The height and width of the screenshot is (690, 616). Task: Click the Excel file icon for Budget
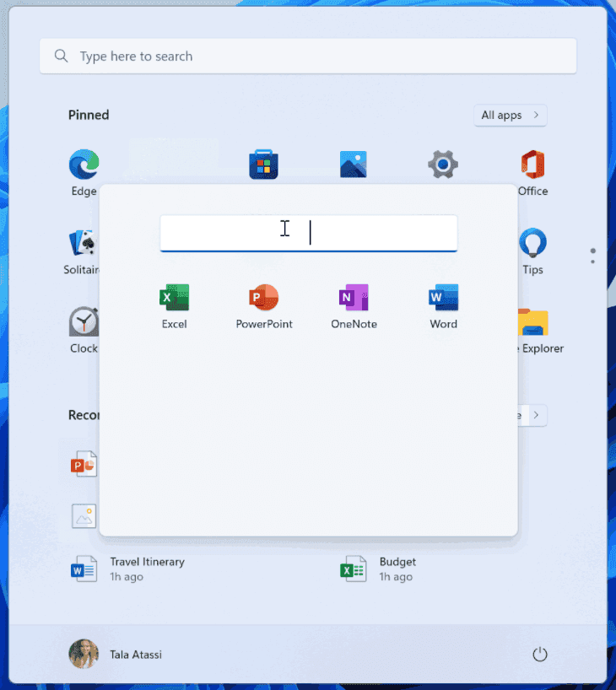click(353, 569)
